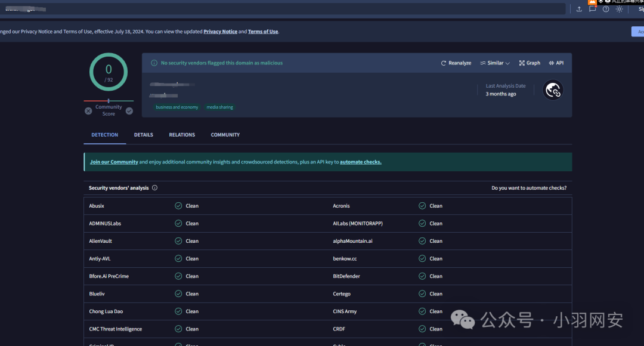Vote positive with community score check icon
Image resolution: width=644 pixels, height=346 pixels.
(129, 111)
